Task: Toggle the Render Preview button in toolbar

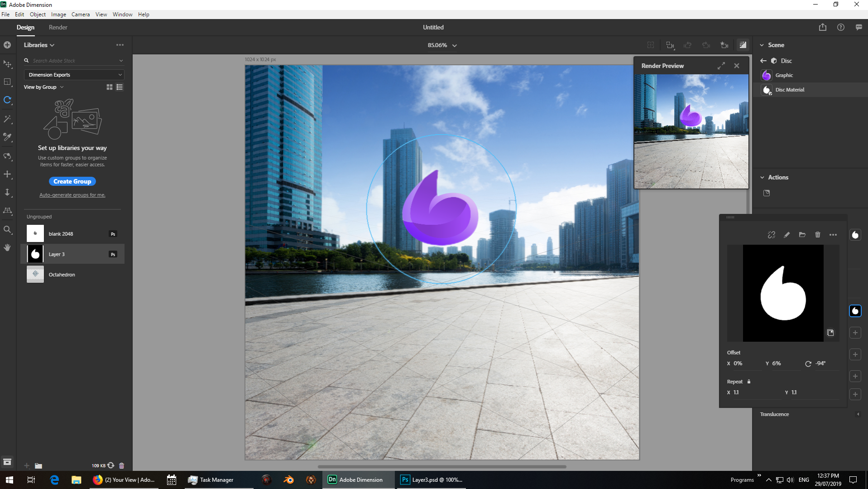Action: point(743,45)
